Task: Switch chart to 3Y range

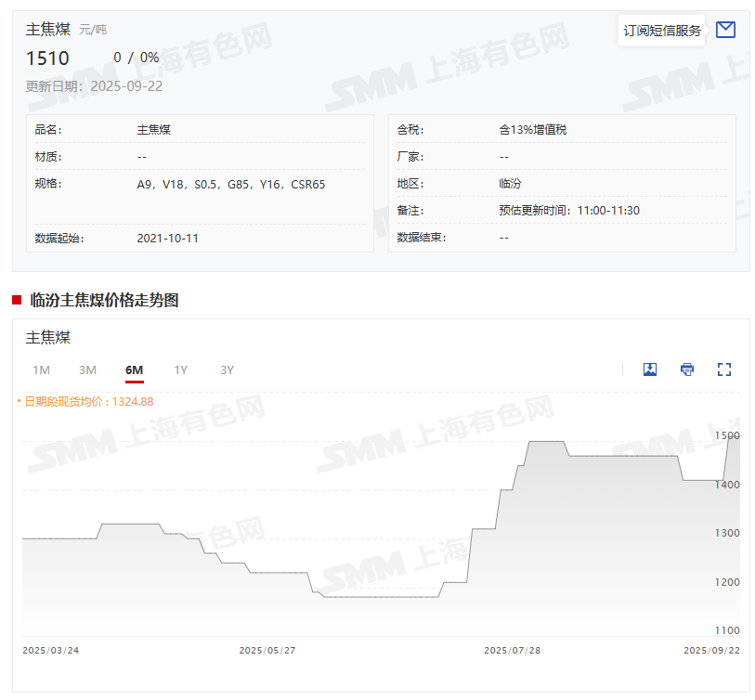Action: 227,369
